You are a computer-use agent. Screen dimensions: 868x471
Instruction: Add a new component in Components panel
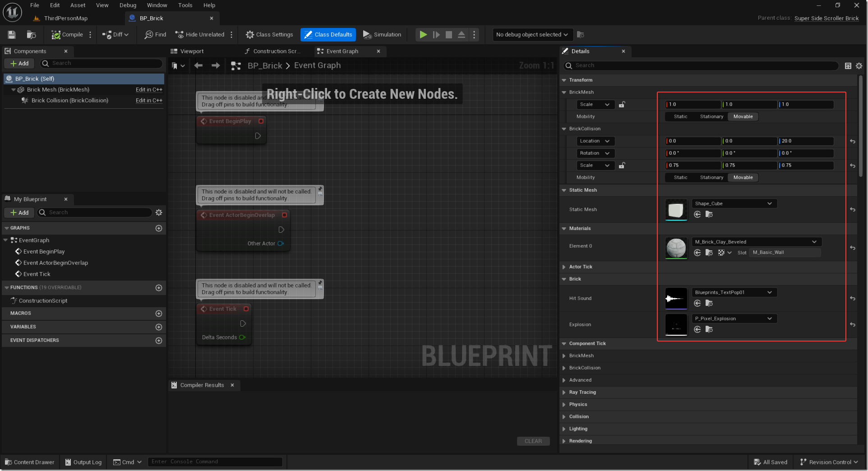pos(19,64)
